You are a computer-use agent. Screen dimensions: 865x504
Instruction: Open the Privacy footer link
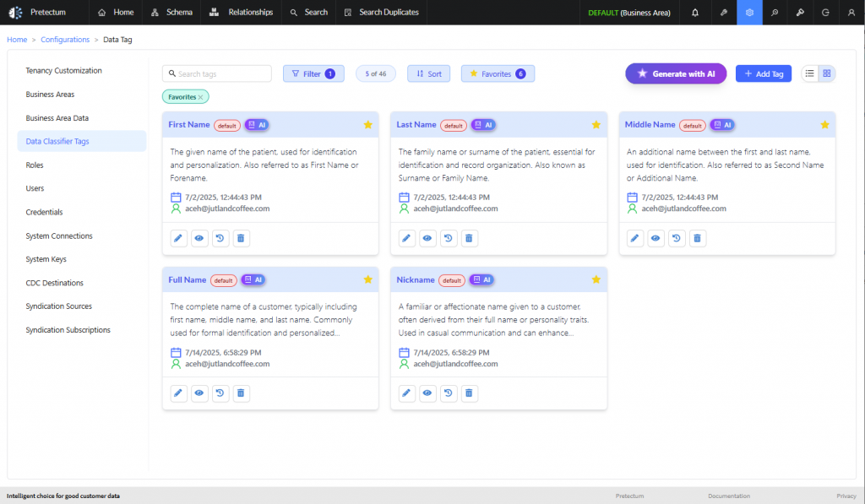tap(846, 496)
